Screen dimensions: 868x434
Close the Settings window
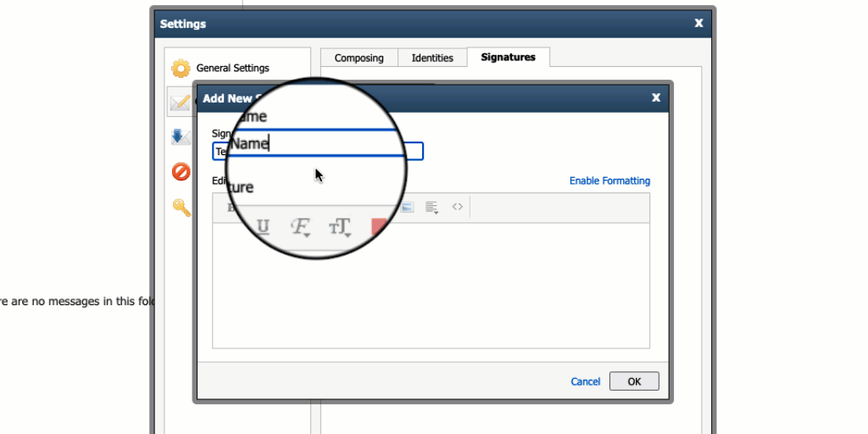[x=698, y=23]
